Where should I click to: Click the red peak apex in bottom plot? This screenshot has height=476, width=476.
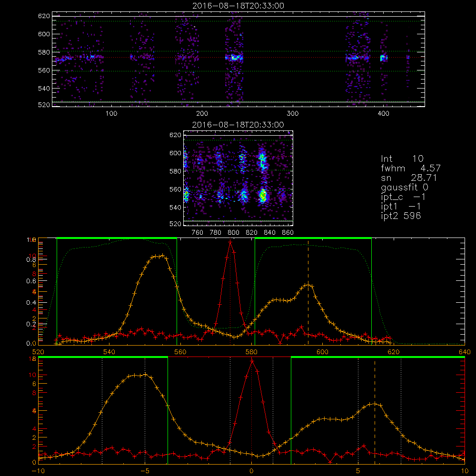coord(252,361)
